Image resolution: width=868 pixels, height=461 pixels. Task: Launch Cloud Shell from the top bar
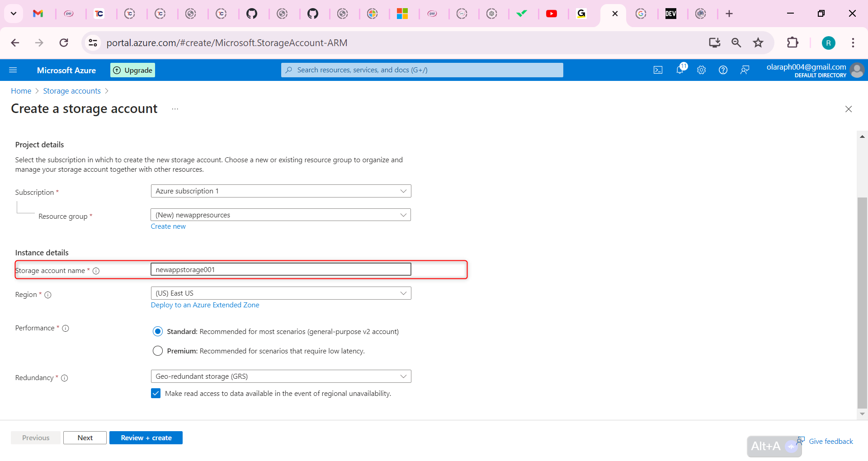pyautogui.click(x=658, y=70)
